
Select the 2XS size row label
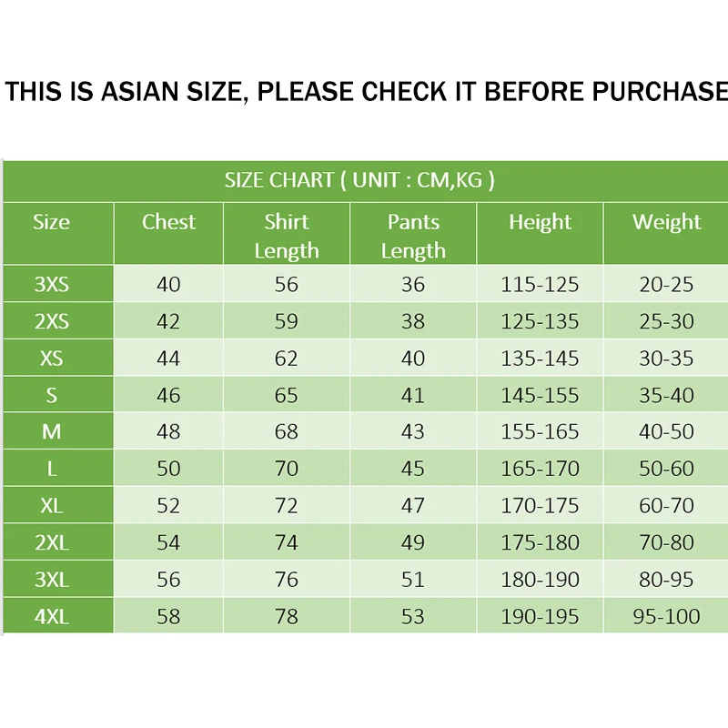pyautogui.click(x=51, y=321)
